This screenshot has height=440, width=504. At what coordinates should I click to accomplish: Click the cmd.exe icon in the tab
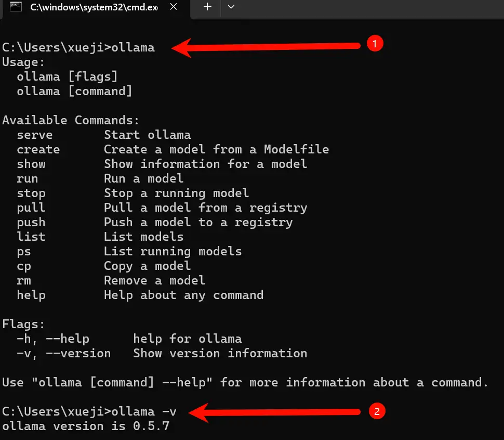point(16,7)
